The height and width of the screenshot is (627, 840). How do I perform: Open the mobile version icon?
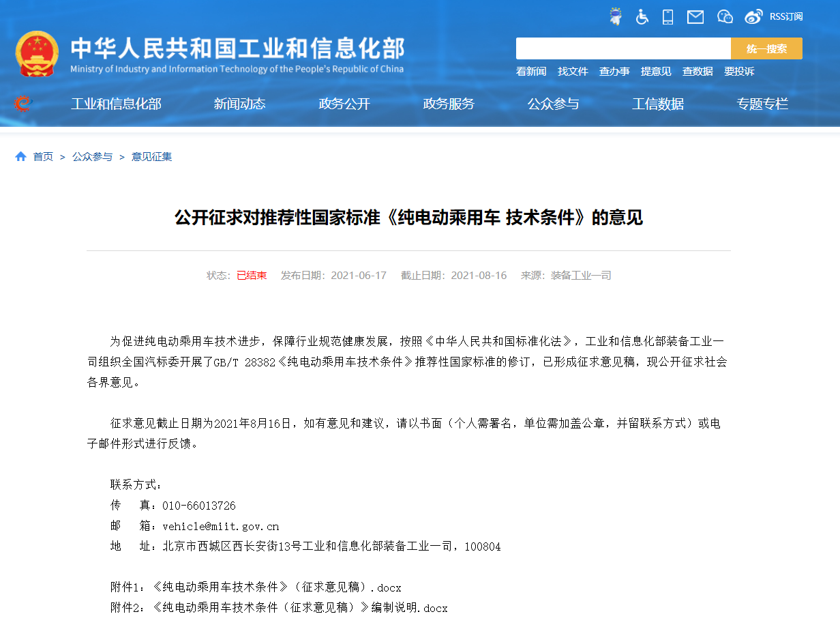point(667,16)
